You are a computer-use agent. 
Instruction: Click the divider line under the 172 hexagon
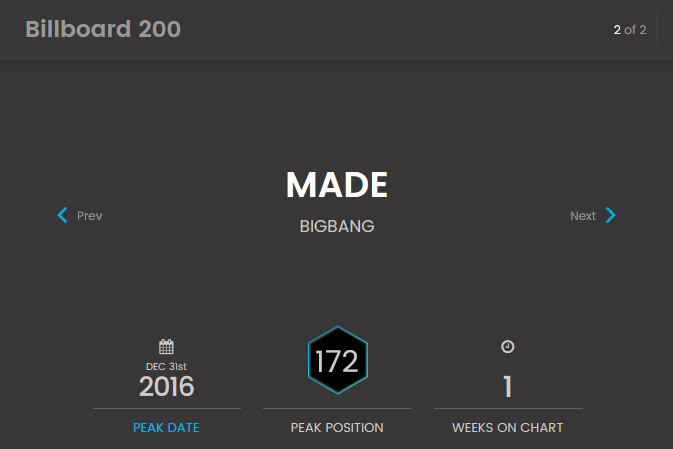[337, 408]
